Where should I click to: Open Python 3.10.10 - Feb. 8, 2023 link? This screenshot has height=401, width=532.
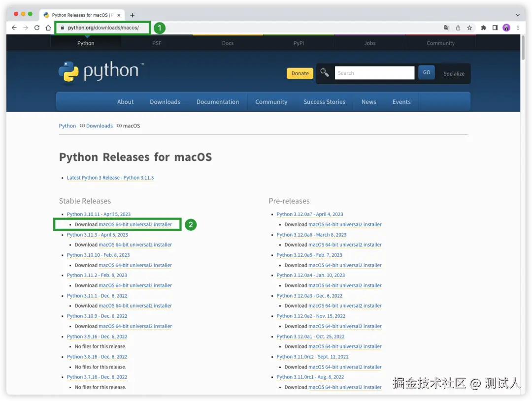pos(98,255)
